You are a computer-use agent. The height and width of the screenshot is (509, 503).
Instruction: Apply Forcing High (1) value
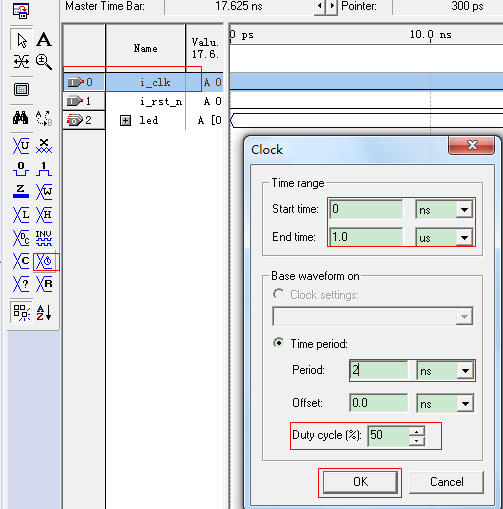(x=44, y=169)
